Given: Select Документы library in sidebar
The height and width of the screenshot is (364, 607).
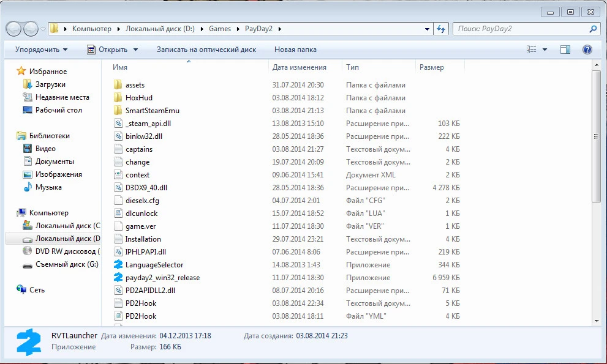Looking at the screenshot, I should (x=55, y=162).
